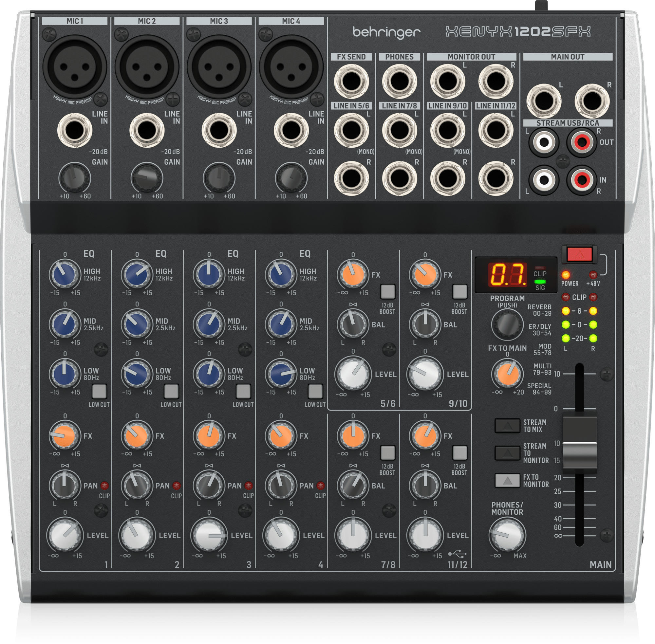Click the FX TO MAIN orange knob
The image size is (655, 644).
[x=507, y=374]
